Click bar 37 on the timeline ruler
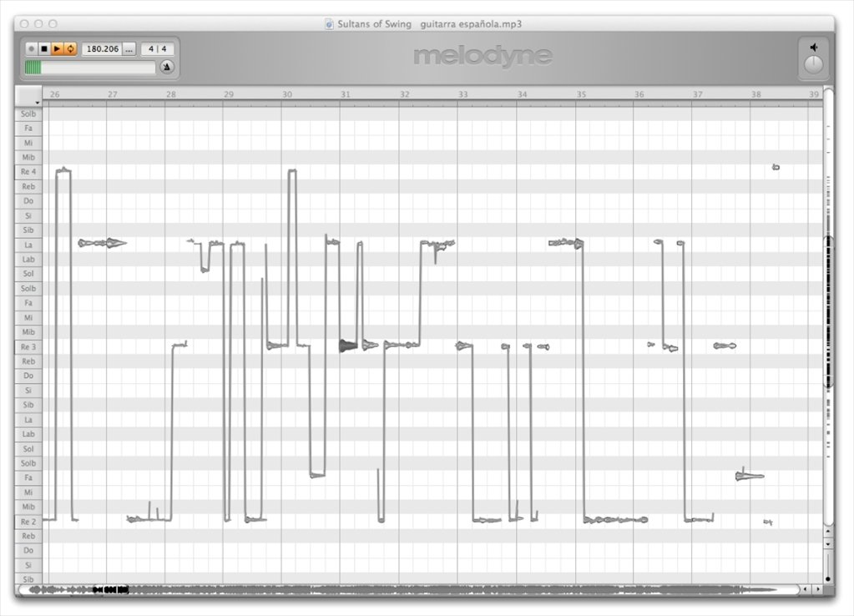Image resolution: width=854 pixels, height=616 pixels. tap(698, 94)
